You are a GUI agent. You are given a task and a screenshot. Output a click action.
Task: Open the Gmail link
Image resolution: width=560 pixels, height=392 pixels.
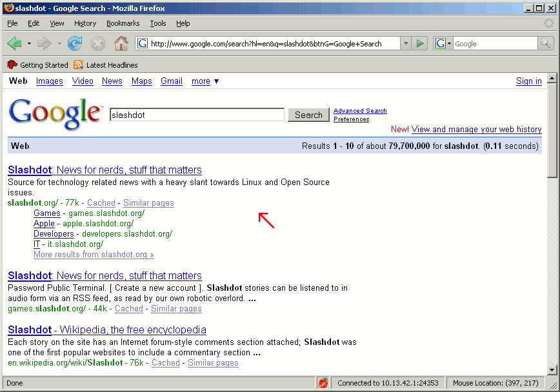pyautogui.click(x=172, y=81)
